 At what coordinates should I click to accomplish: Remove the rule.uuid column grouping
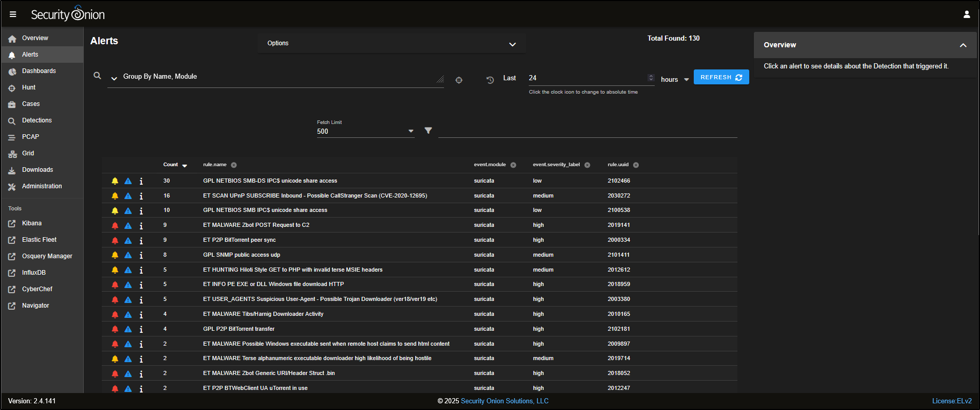(636, 165)
